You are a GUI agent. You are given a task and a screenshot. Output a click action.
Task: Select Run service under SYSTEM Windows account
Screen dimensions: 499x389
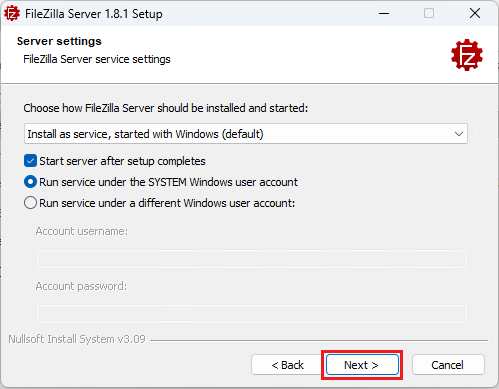pos(30,182)
